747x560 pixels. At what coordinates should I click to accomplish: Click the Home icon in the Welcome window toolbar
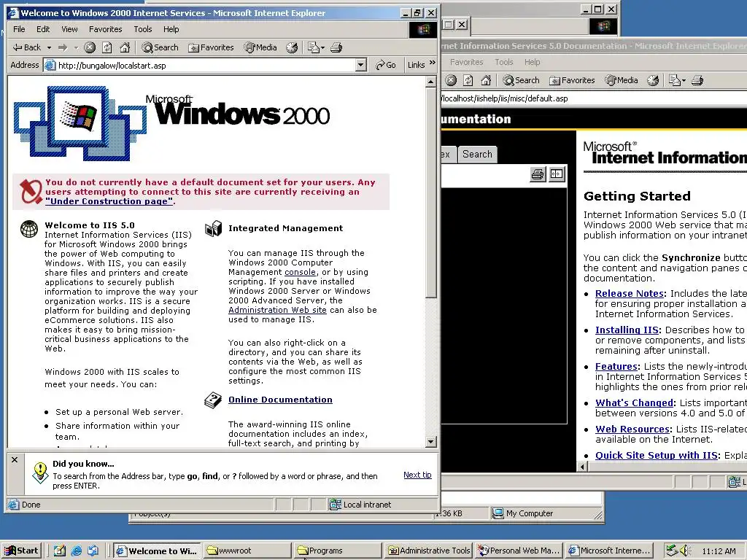coord(125,47)
